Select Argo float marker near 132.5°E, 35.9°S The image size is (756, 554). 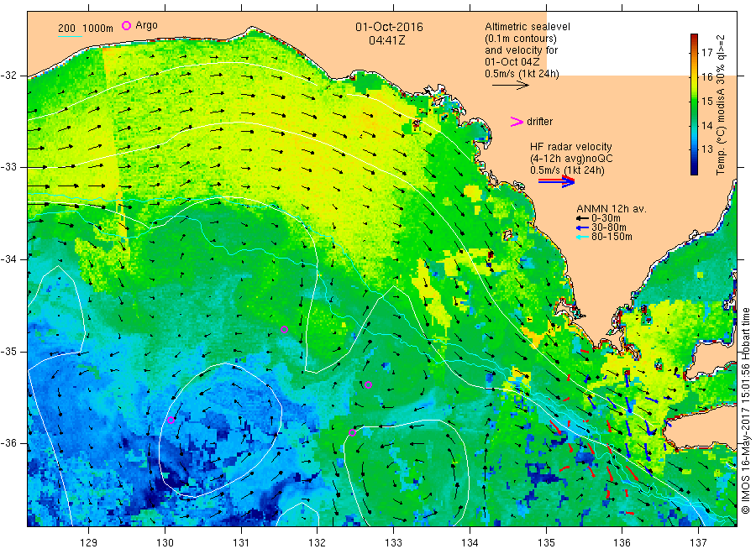pos(353,432)
